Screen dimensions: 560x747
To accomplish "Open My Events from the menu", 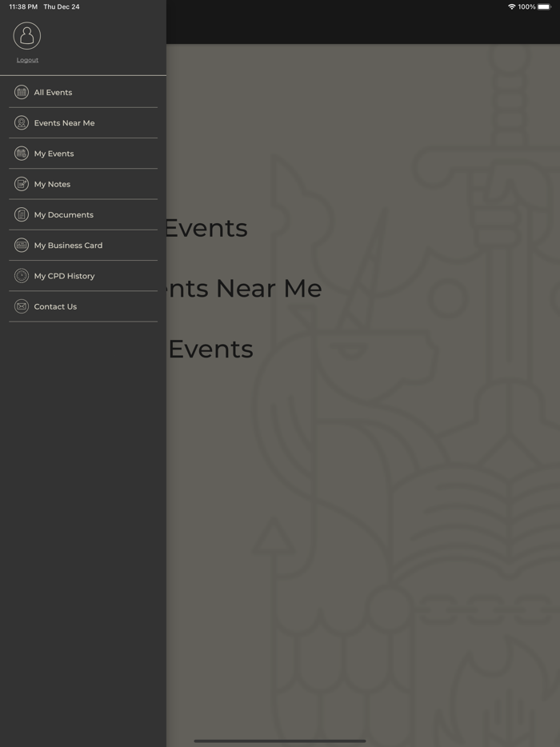I will (54, 153).
